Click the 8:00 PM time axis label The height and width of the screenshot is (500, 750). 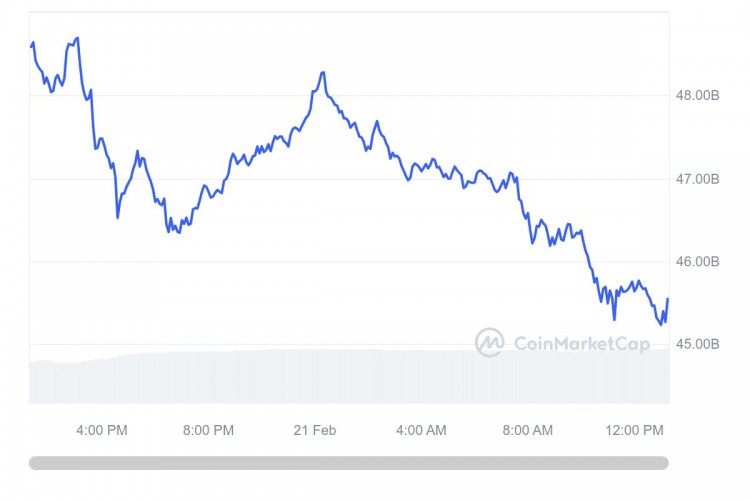(x=209, y=430)
